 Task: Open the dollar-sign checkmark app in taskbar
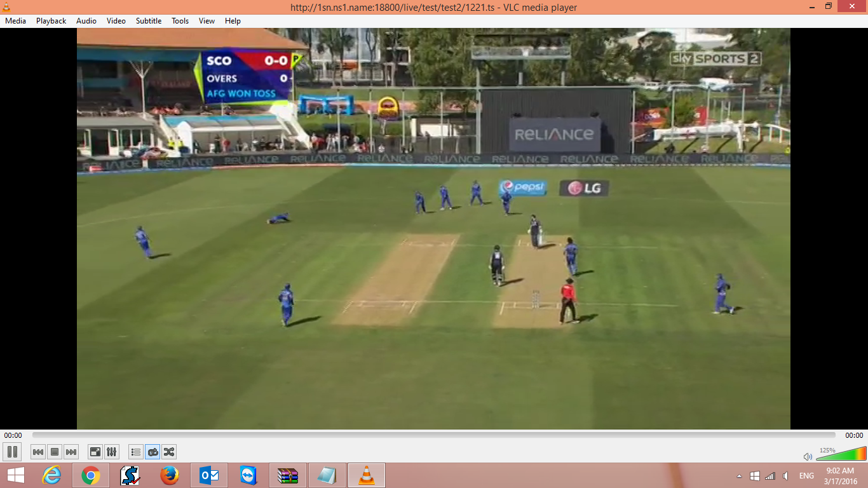pyautogui.click(x=130, y=475)
